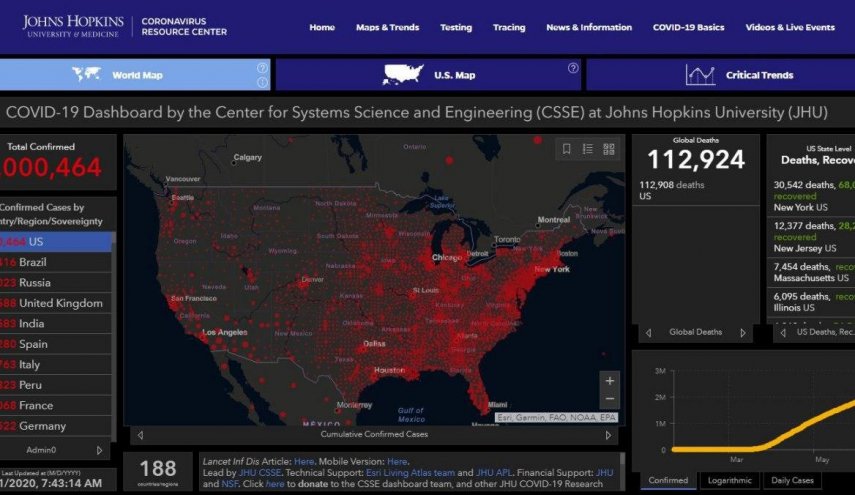This screenshot has width=855, height=495.
Task: Click the Lancet article Here link
Action: (x=304, y=461)
